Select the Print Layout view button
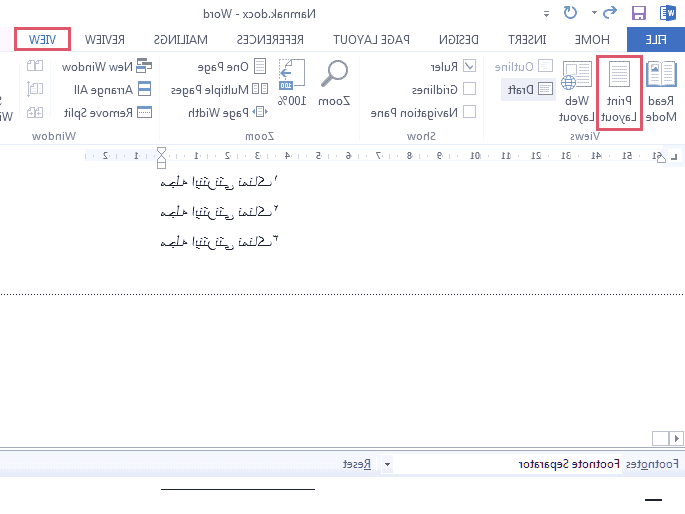Image resolution: width=685 pixels, height=514 pixels. click(619, 90)
